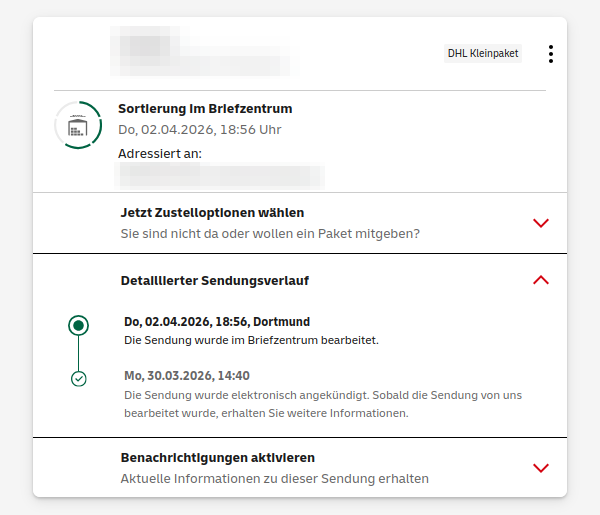The image size is (600, 515).
Task: Open the three-dot shipment options menu
Action: (550, 54)
